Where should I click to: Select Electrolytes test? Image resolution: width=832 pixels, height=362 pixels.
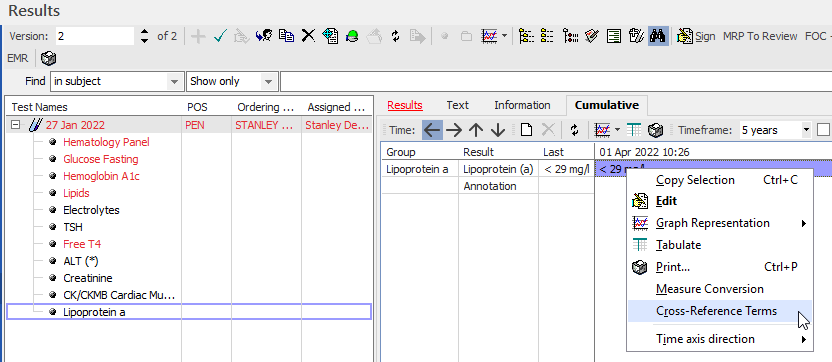click(91, 210)
